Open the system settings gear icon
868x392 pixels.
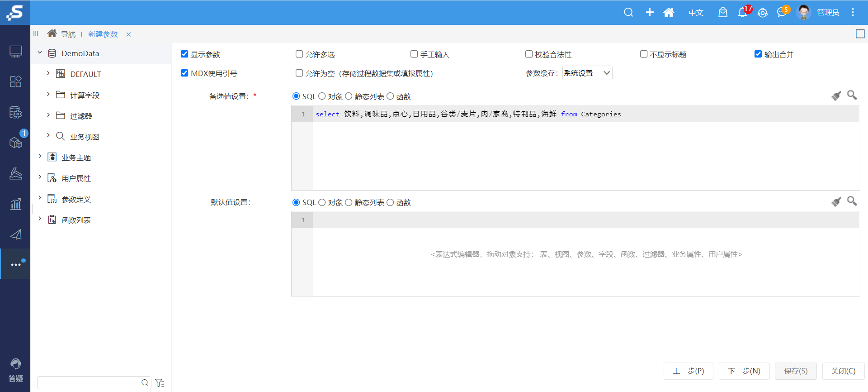pos(763,13)
